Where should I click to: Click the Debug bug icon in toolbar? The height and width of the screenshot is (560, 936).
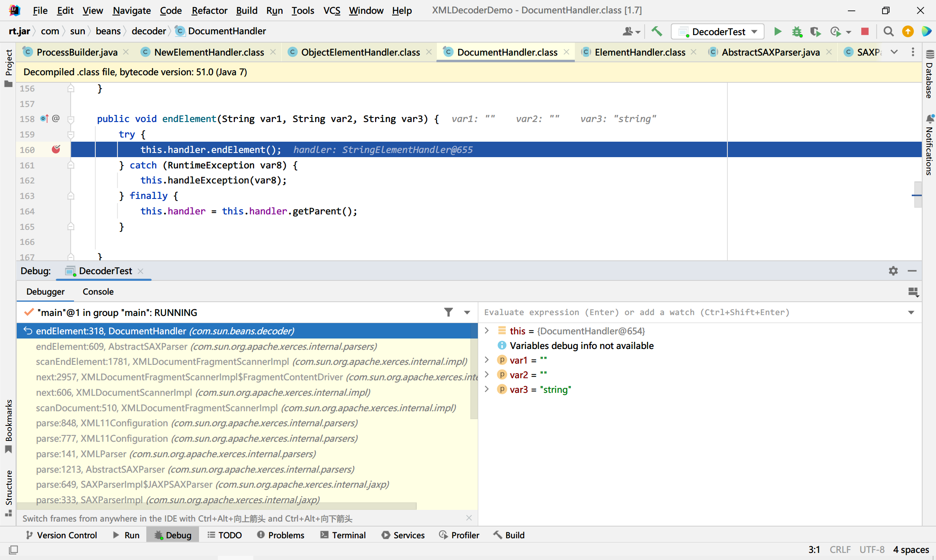[x=797, y=31]
